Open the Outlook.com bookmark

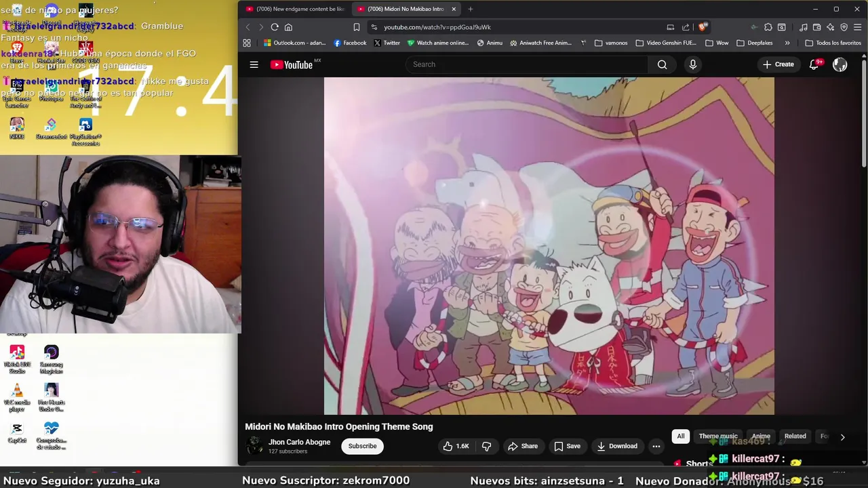coord(294,43)
